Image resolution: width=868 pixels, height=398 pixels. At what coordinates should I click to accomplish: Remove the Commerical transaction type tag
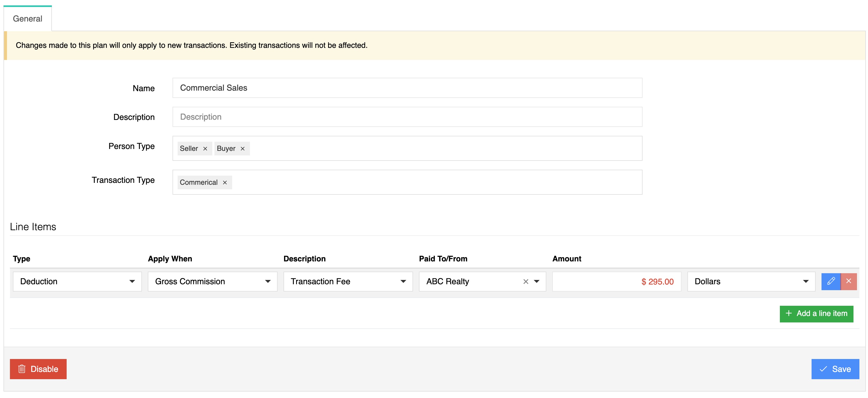point(225,183)
